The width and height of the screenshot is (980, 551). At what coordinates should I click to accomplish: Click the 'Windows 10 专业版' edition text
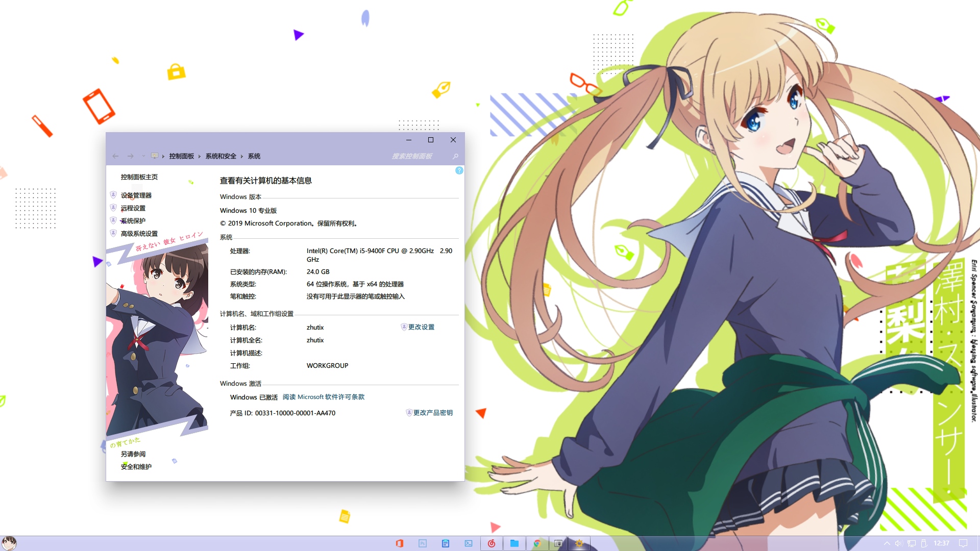[x=248, y=211]
